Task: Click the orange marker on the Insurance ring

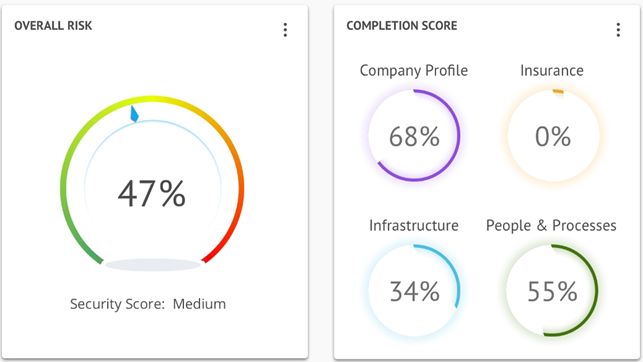Action: (x=558, y=92)
